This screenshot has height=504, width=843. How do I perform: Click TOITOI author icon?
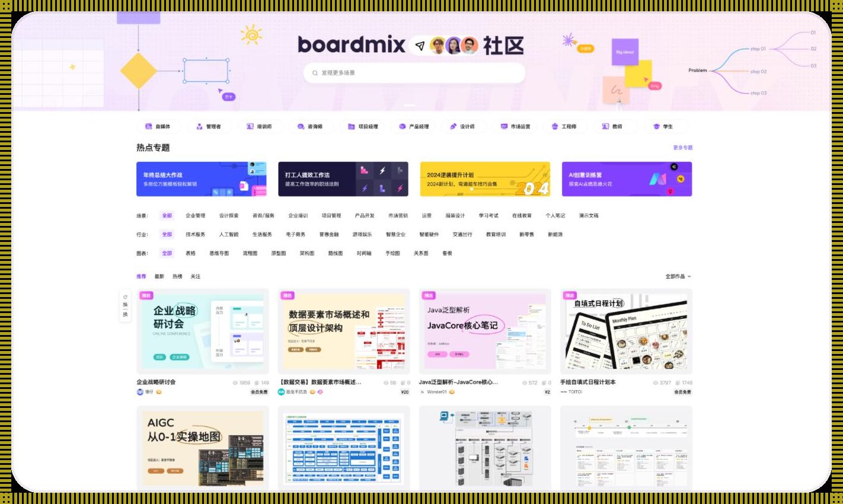[x=564, y=392]
